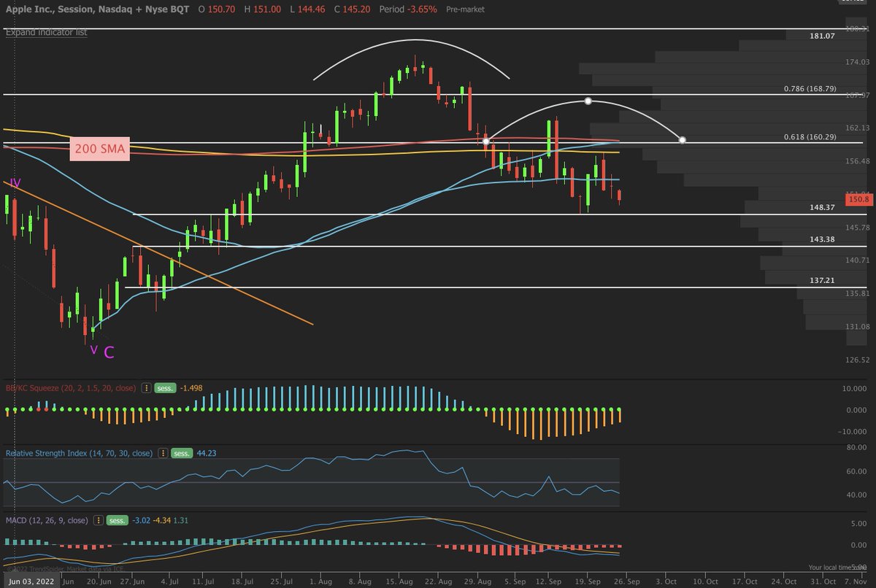
Task: Open Relative Strength Index options menu
Action: pos(164,453)
